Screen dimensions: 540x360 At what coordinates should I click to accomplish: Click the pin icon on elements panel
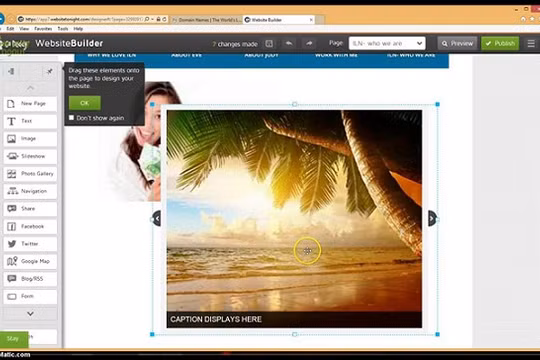49,71
